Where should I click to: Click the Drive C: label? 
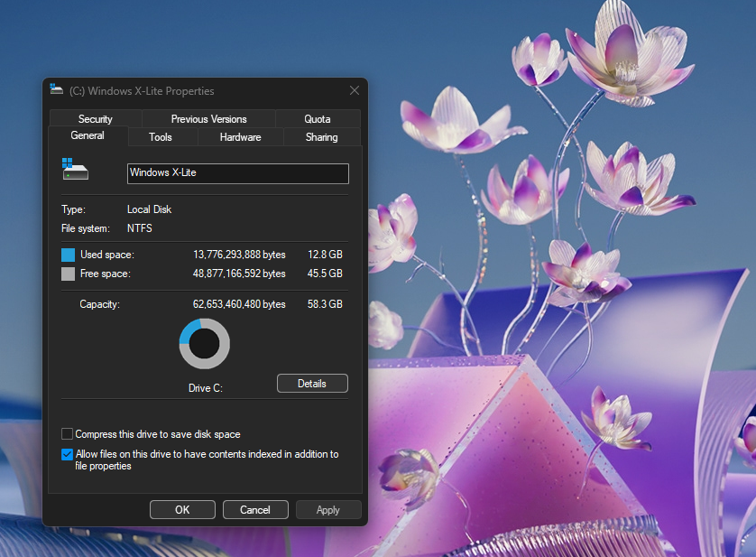pos(206,388)
